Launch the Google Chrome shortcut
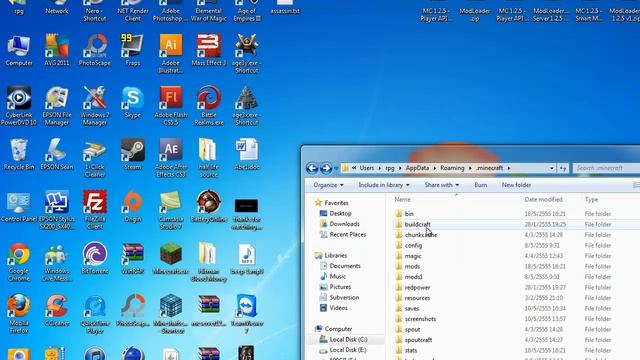The image size is (640, 360). [19, 262]
